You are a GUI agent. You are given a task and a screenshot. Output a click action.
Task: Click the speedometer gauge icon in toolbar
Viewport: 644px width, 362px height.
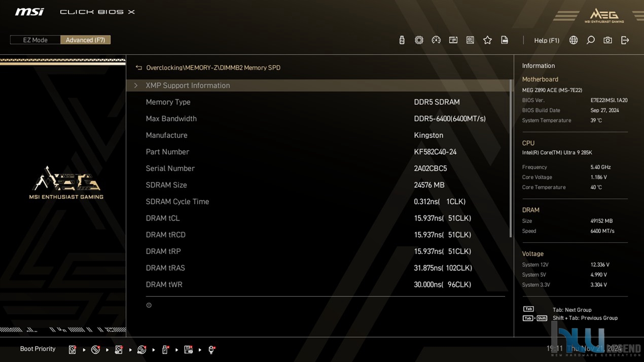coord(436,40)
